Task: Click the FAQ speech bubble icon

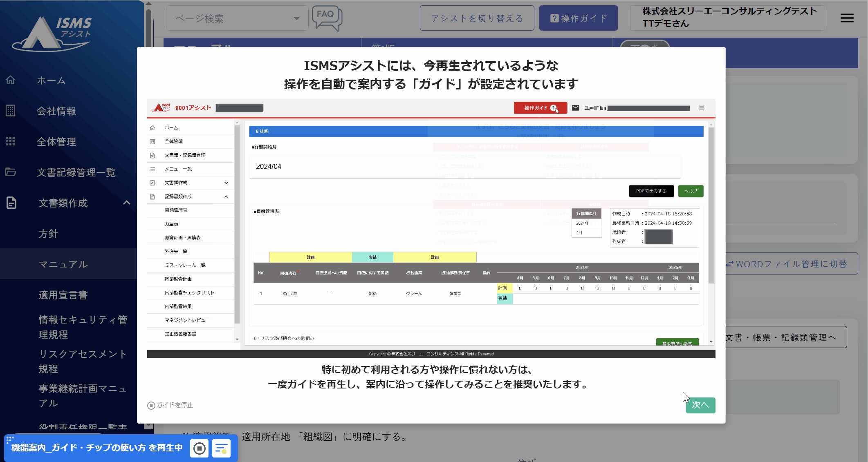Action: (326, 18)
